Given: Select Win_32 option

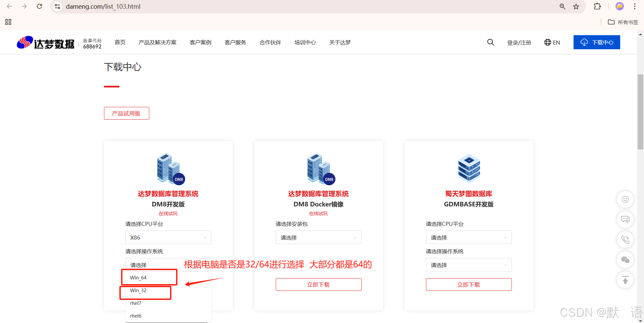Looking at the screenshot, I should pyautogui.click(x=168, y=290).
